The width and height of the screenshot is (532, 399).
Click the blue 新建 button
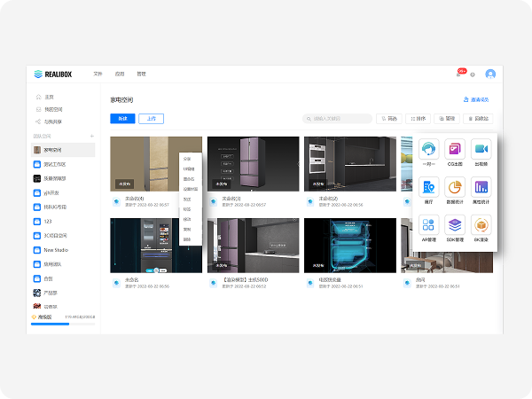click(x=122, y=118)
